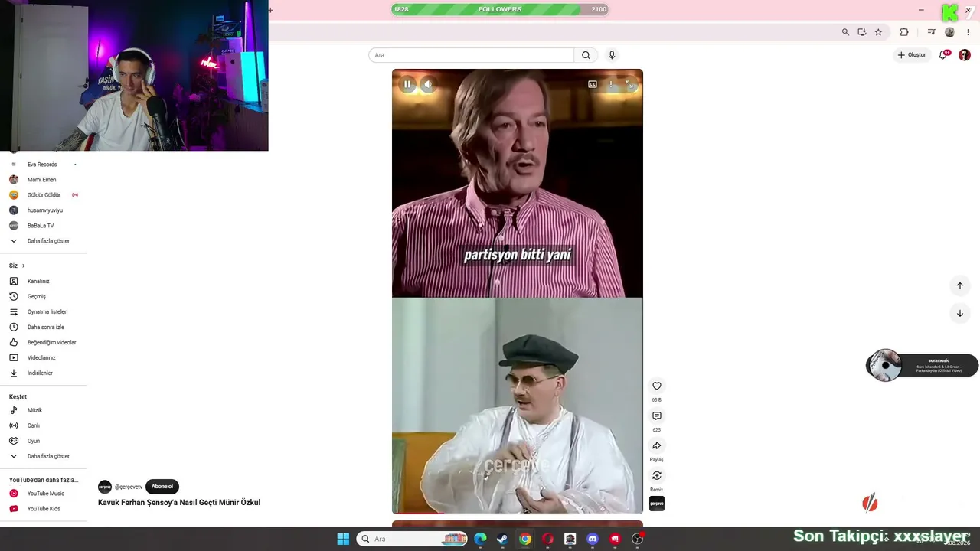Viewport: 980px width, 551px height.
Task: Click the Oluştur create button
Action: (912, 55)
